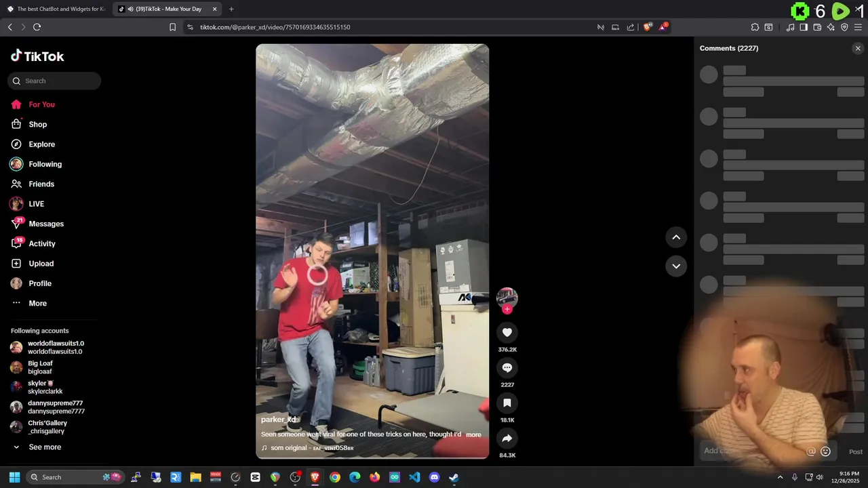The width and height of the screenshot is (868, 488).
Task: Open the Windows Start menu
Action: pyautogui.click(x=14, y=477)
